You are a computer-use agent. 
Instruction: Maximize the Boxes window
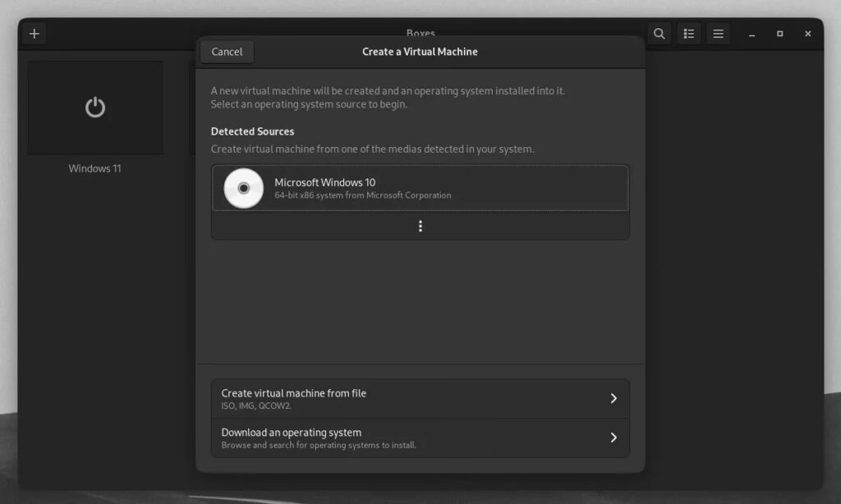pyautogui.click(x=780, y=34)
